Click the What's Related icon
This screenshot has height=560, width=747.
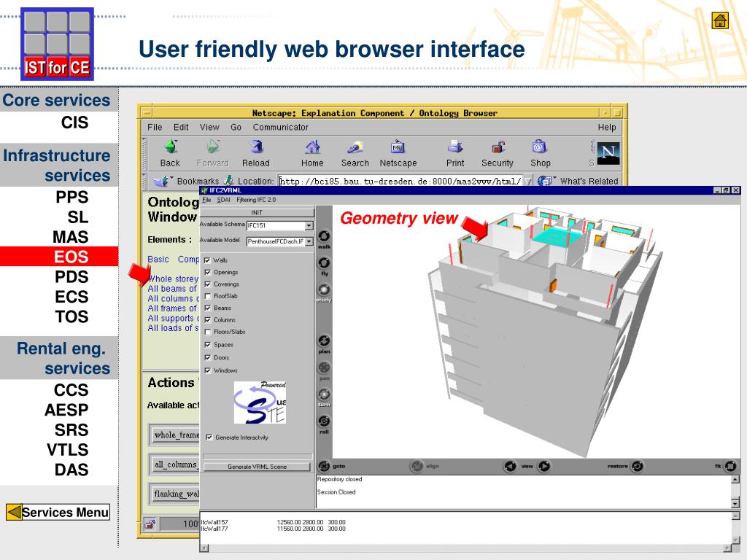[x=544, y=181]
